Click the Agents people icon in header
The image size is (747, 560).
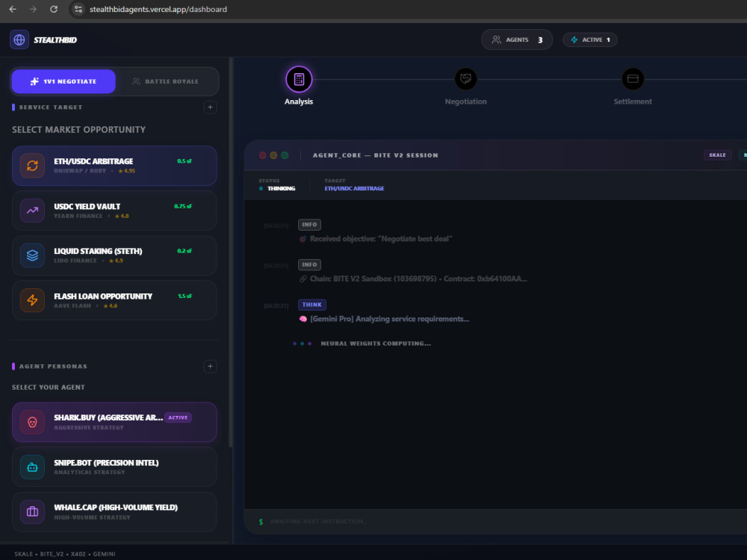tap(497, 40)
